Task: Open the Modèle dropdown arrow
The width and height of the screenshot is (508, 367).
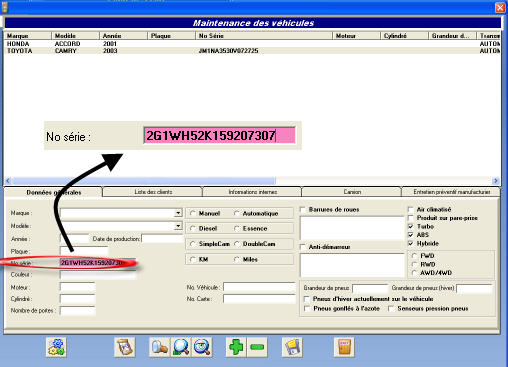Action: [178, 226]
